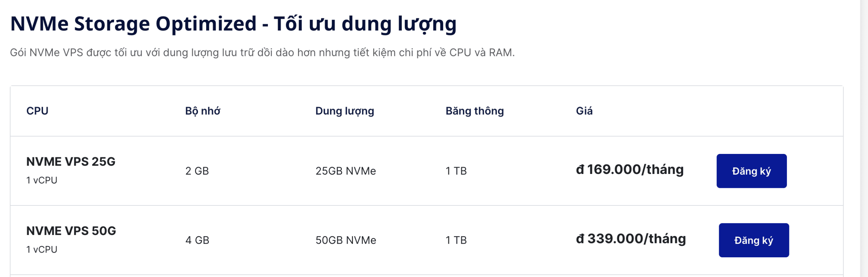Click 1 TB bandwidth in the 25G row

click(x=456, y=171)
